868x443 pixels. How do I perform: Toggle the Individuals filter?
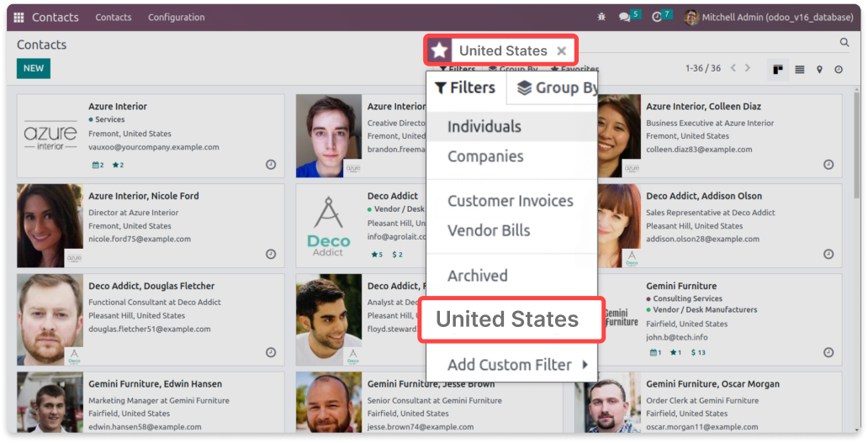512,126
